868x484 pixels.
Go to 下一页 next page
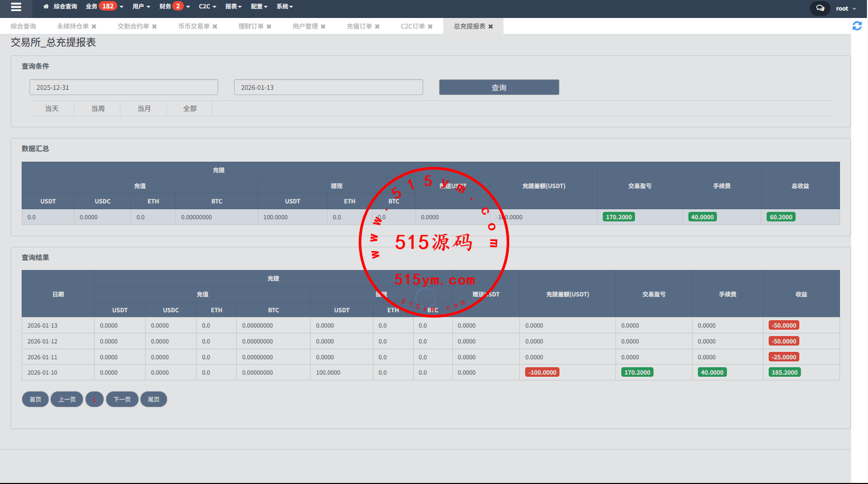pos(122,399)
